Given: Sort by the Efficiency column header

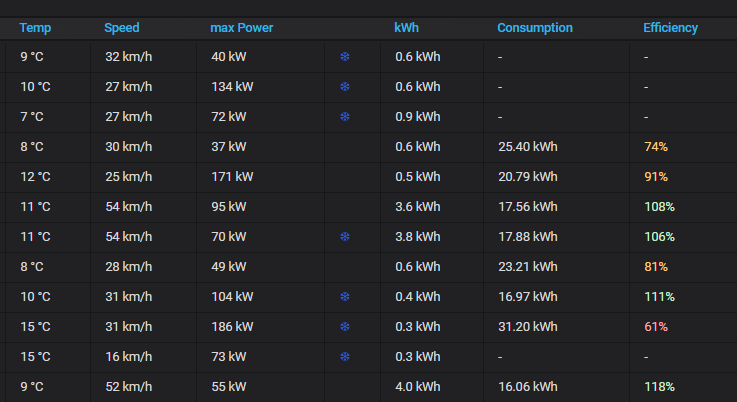Looking at the screenshot, I should coord(670,28).
